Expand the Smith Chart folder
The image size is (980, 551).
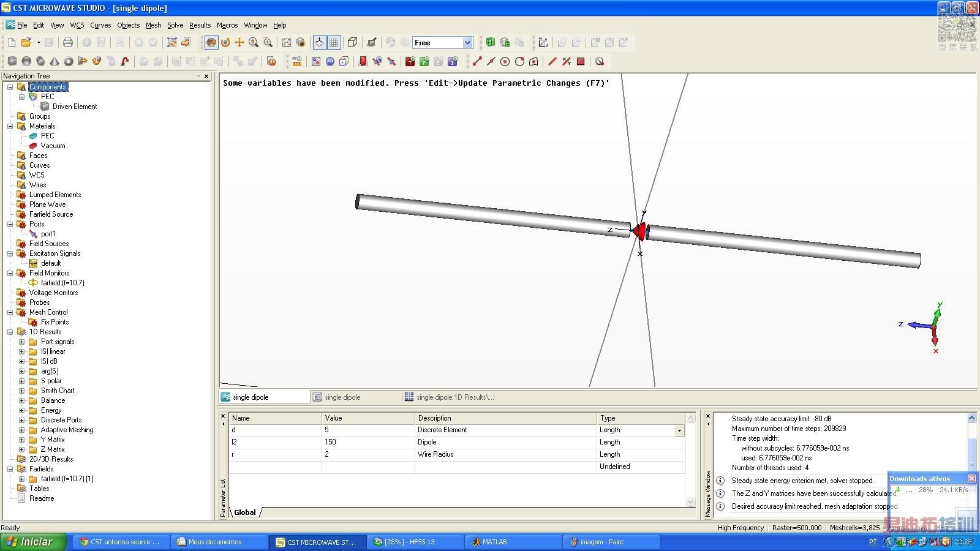coord(21,391)
